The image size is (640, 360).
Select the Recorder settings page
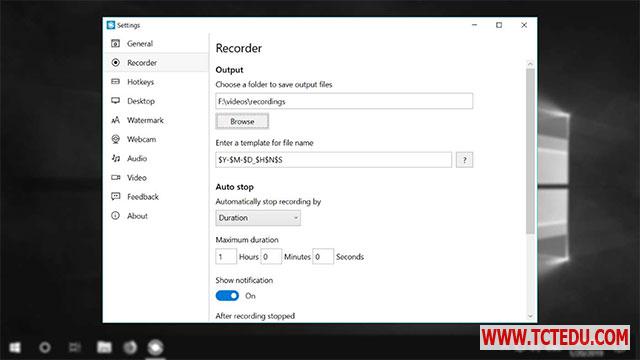coord(157,62)
